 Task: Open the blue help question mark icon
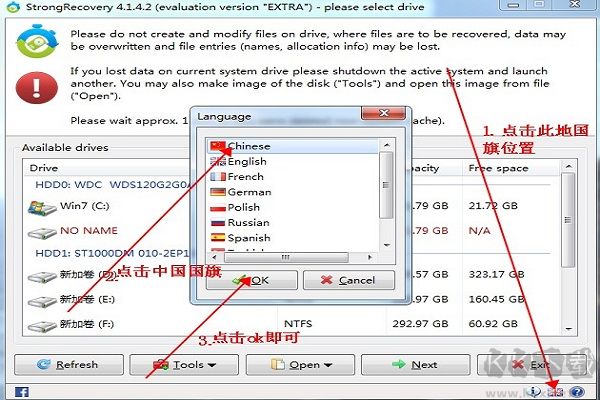pyautogui.click(x=577, y=392)
